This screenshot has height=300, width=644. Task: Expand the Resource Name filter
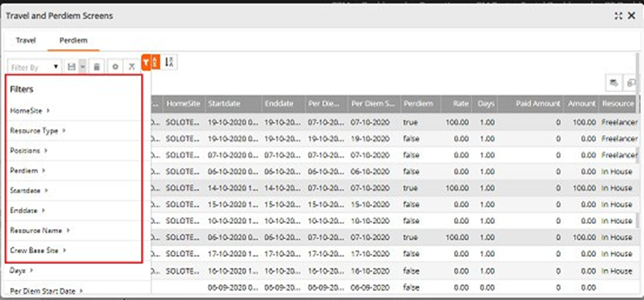[x=40, y=231]
